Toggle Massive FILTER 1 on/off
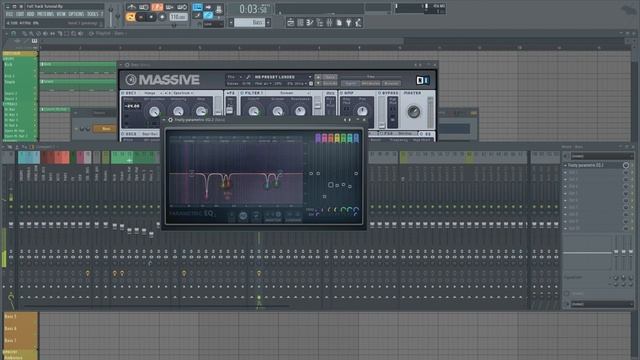Screen dimensions: 640x360 coord(242,93)
